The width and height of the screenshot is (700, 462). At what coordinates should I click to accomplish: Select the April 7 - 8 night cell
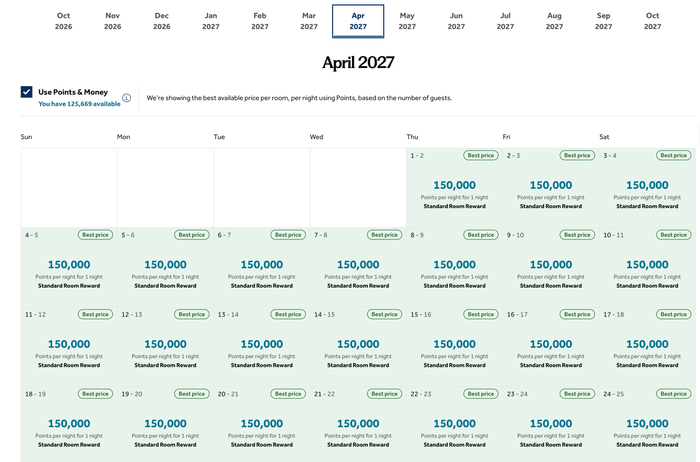(x=358, y=267)
